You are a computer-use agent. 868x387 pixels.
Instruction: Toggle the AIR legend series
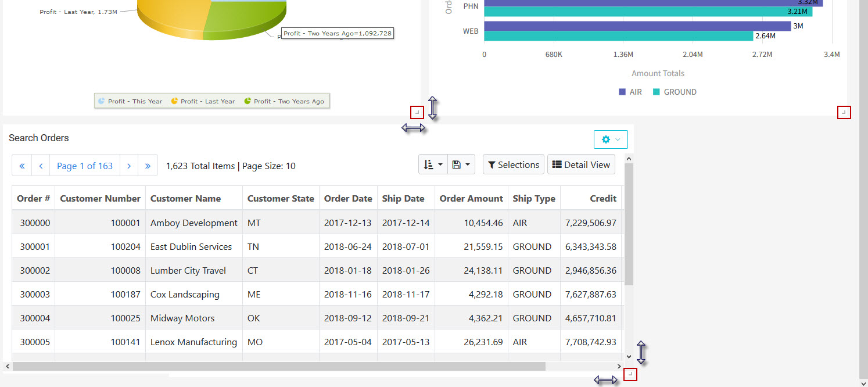click(630, 92)
